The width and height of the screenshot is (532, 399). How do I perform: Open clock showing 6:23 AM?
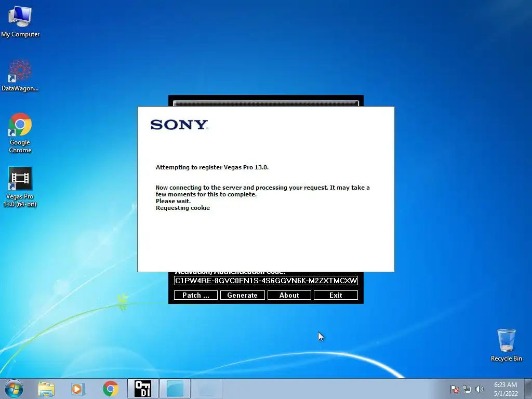pyautogui.click(x=506, y=389)
